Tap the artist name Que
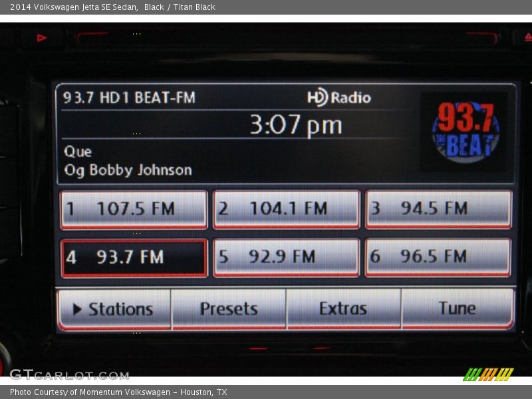Image resolution: width=532 pixels, height=399 pixels. coord(78,152)
